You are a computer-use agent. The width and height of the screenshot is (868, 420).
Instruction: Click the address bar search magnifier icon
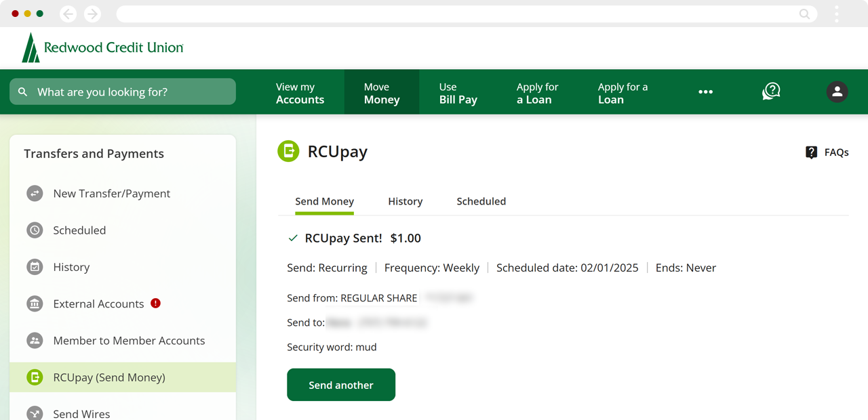pos(804,14)
